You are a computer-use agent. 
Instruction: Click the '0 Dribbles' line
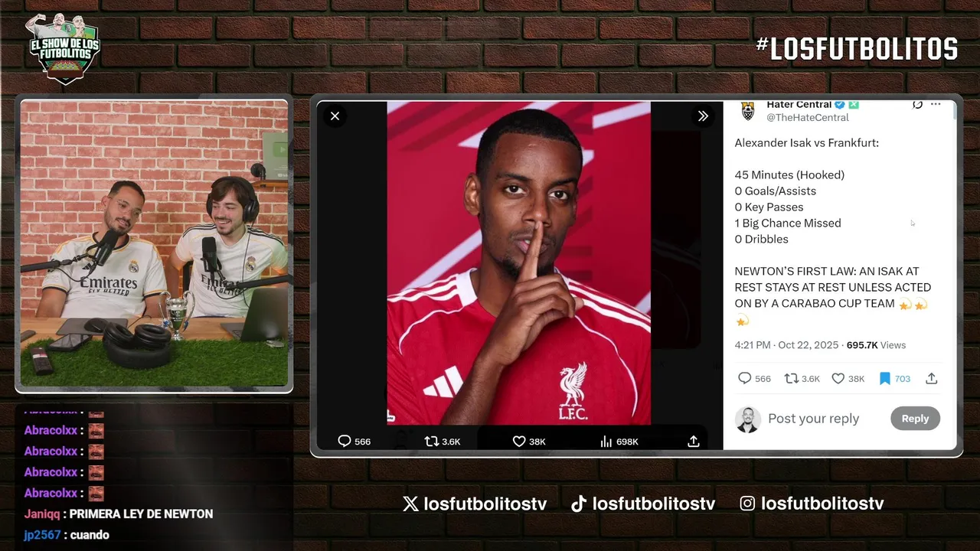click(x=761, y=240)
